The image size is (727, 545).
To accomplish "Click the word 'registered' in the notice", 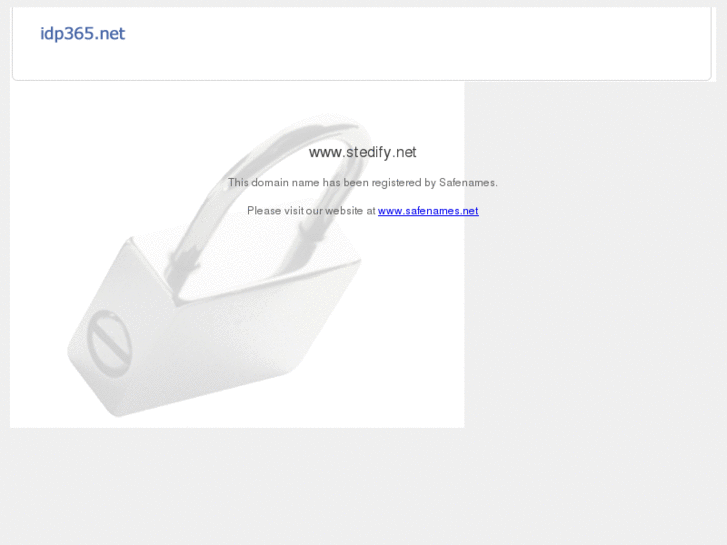I will click(396, 183).
